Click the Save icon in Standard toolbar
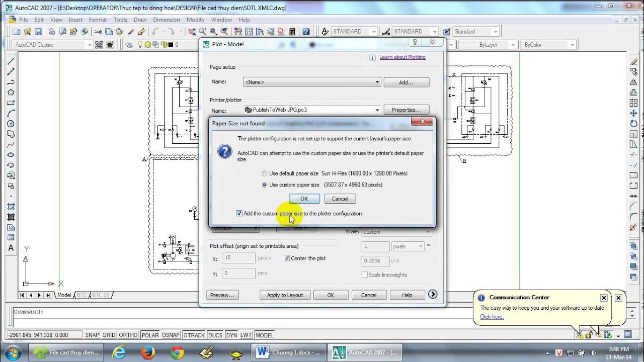644x362 pixels. (x=37, y=31)
